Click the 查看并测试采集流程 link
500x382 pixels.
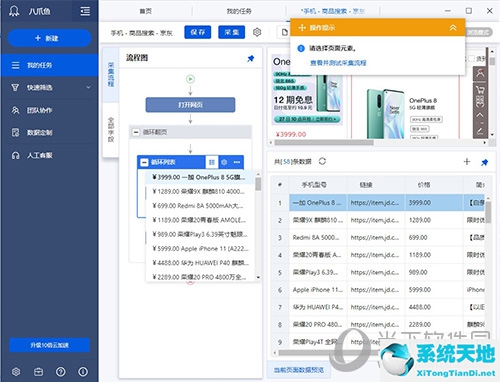point(338,63)
